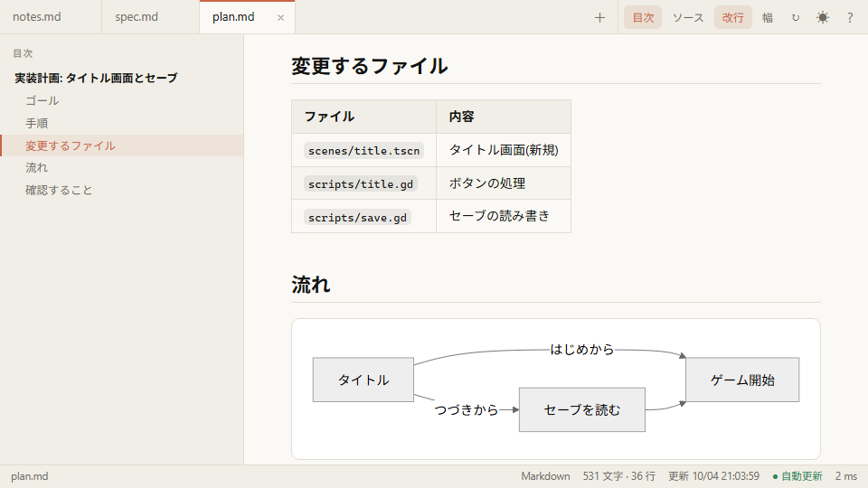Click the 流れ heading in document

click(311, 285)
